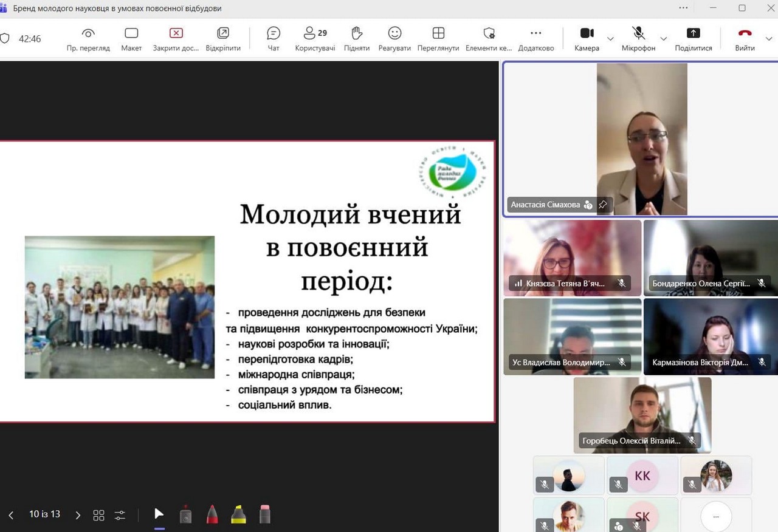
Task: Open the Додатково more options menu
Action: coord(535,38)
